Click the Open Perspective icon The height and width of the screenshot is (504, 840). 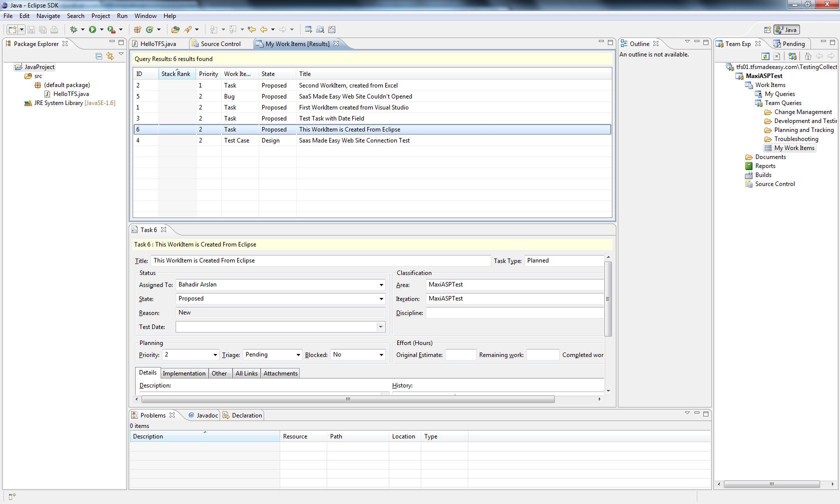coord(767,30)
